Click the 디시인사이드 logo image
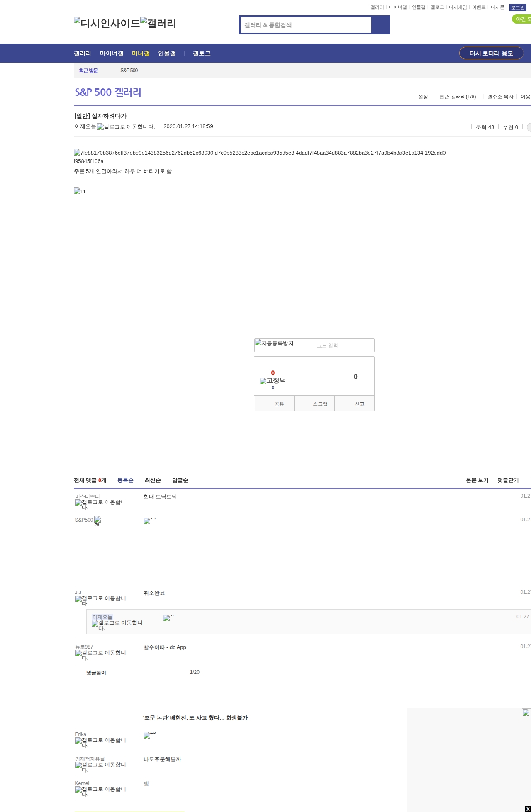The height and width of the screenshot is (812, 531). pos(107,23)
